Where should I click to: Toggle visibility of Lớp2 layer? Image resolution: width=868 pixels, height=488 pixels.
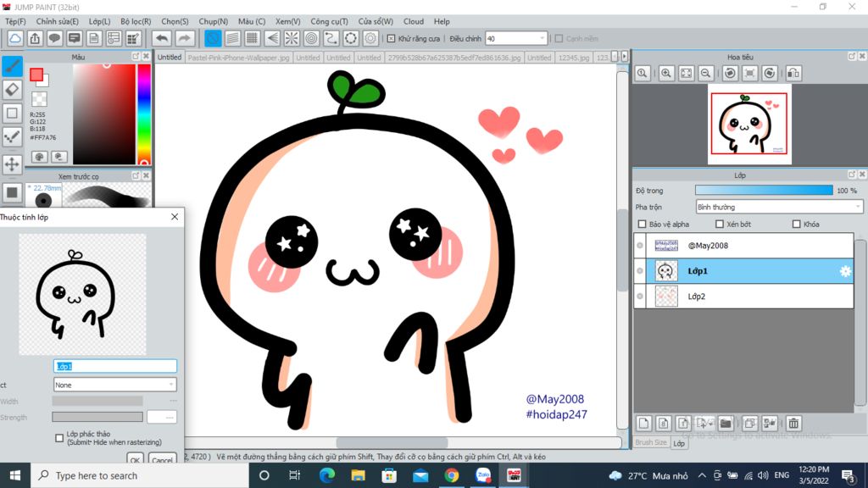(640, 297)
